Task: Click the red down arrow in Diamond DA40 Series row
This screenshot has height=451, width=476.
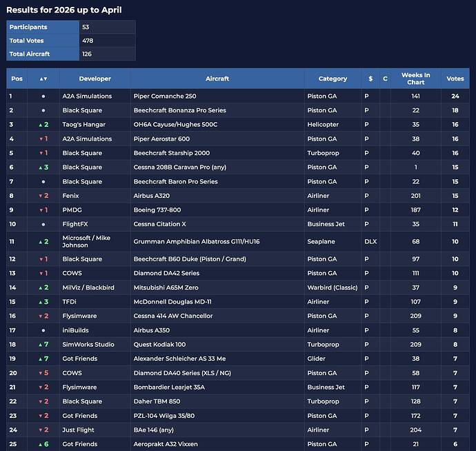Action: click(41, 373)
